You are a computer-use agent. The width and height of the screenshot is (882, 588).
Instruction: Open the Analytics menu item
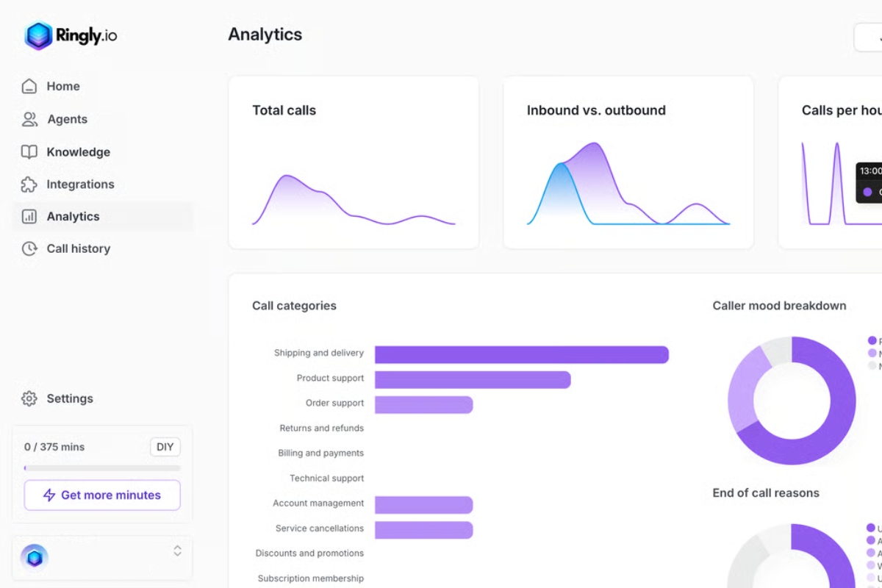point(103,217)
